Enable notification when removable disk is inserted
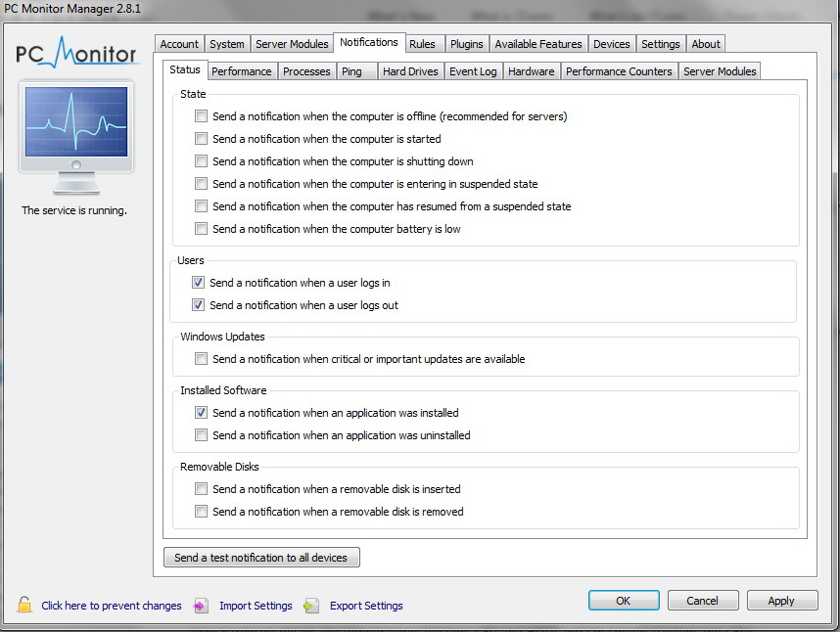Image resolution: width=840 pixels, height=632 pixels. tap(201, 489)
